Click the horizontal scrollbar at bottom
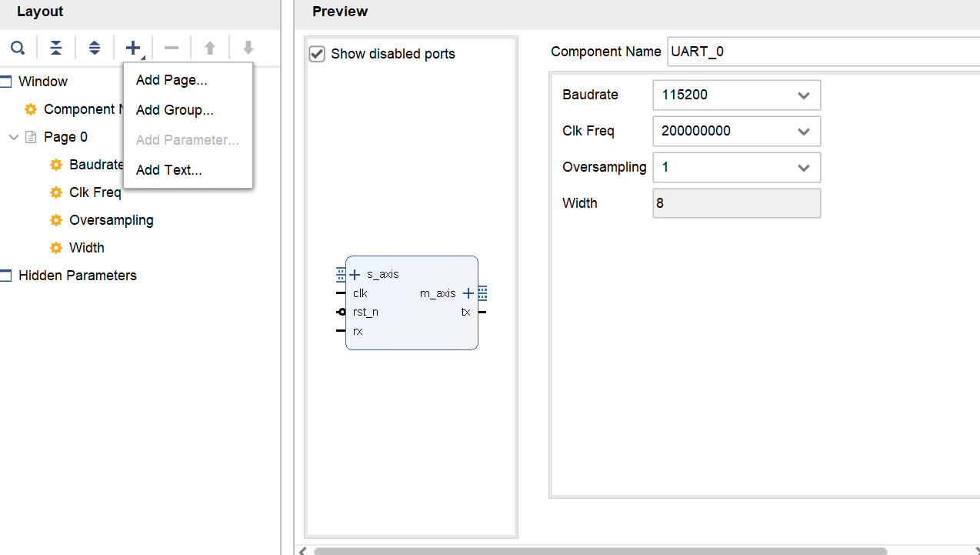Screen dimensions: 980x555 click(600, 550)
